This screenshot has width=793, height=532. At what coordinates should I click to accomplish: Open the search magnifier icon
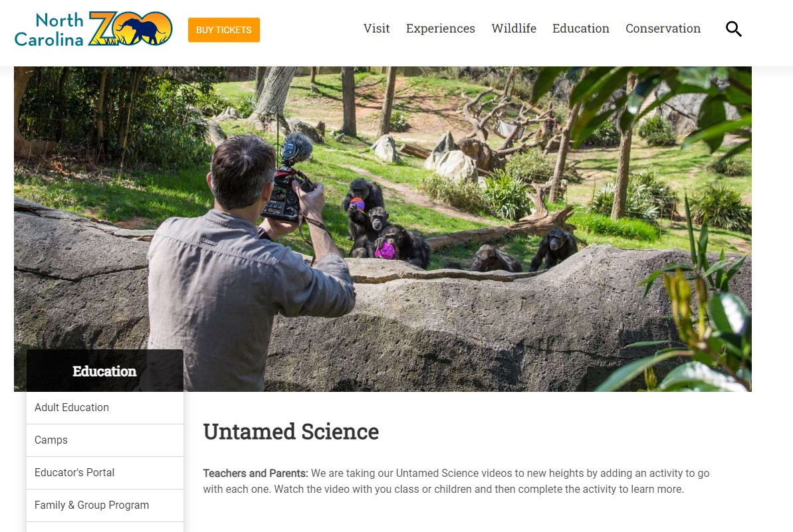pyautogui.click(x=733, y=29)
